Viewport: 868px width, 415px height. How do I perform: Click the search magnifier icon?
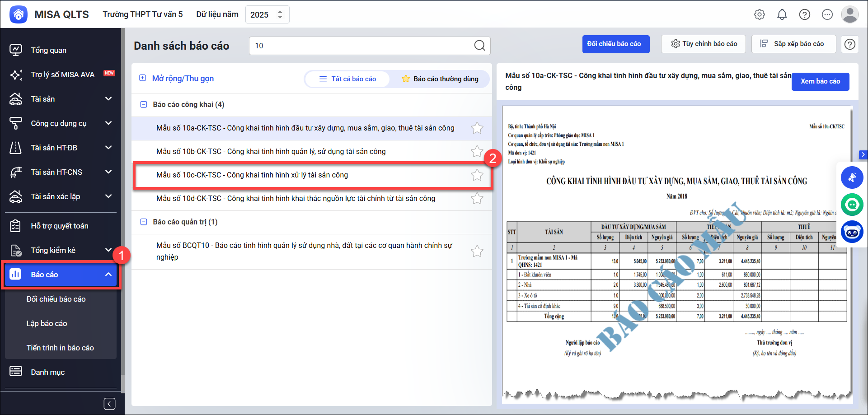coord(479,46)
